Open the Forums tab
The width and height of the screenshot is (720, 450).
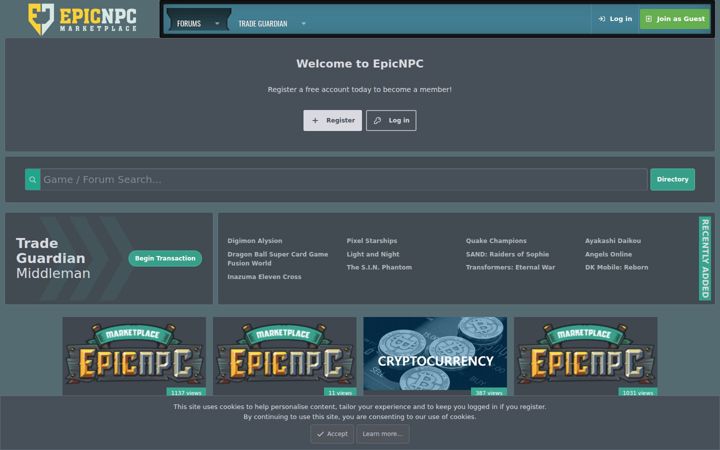[x=189, y=23]
